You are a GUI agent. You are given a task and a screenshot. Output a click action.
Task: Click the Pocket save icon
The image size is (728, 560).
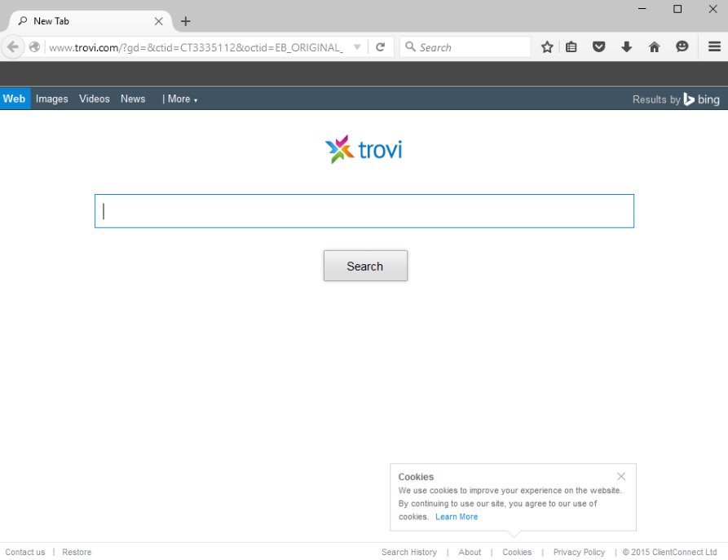pyautogui.click(x=599, y=47)
